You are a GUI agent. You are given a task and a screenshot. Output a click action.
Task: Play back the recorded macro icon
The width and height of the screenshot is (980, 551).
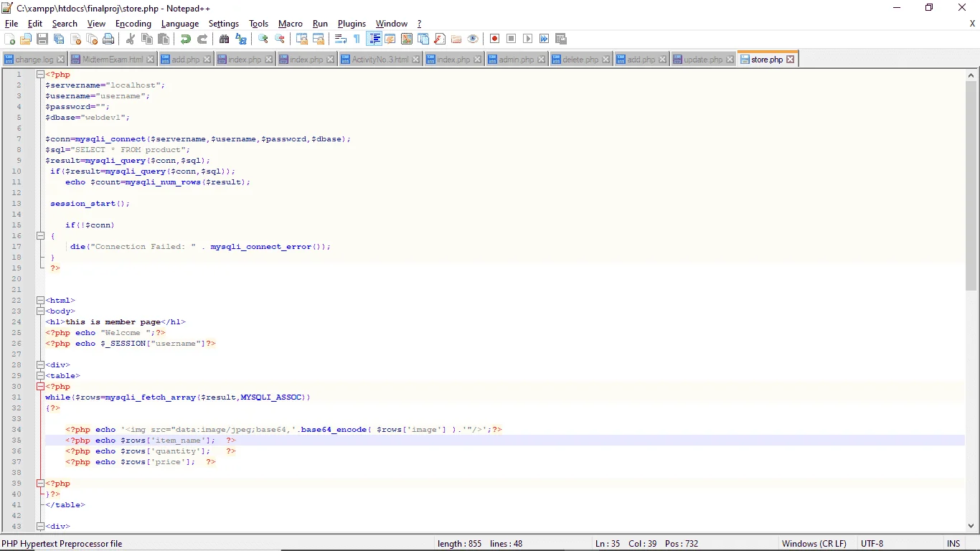(x=528, y=39)
